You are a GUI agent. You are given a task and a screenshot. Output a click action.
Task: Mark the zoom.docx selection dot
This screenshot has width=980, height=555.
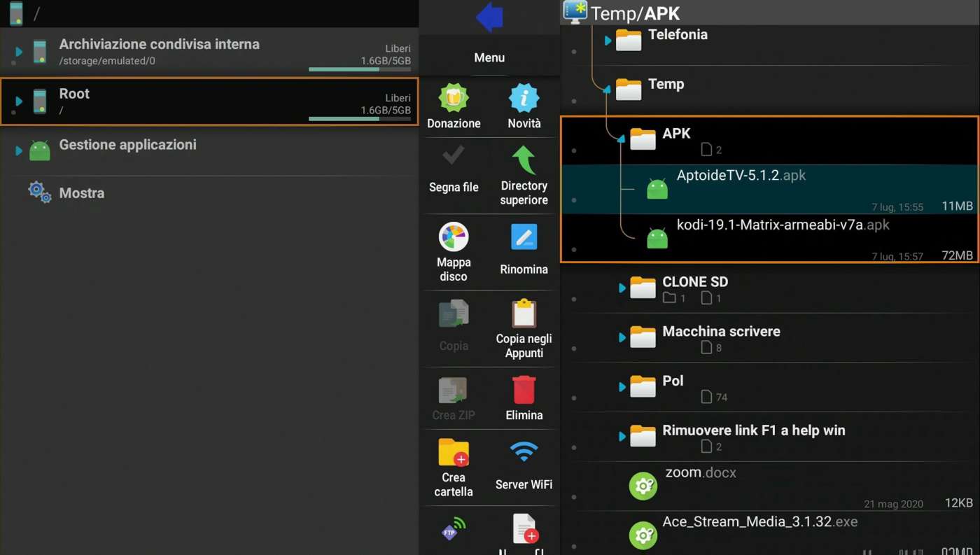574,497
